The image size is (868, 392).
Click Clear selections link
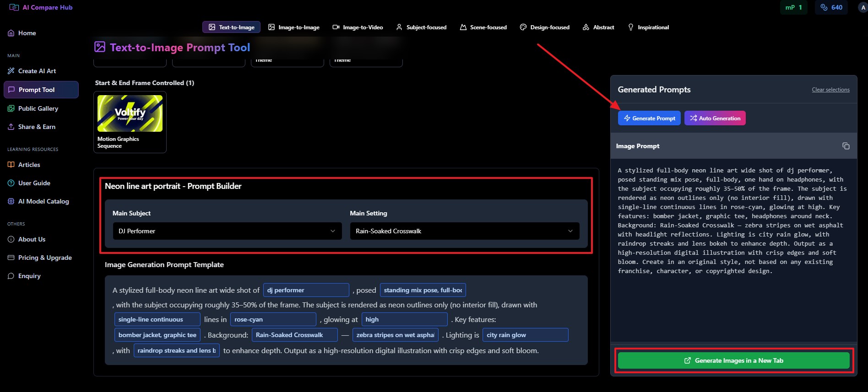click(830, 90)
